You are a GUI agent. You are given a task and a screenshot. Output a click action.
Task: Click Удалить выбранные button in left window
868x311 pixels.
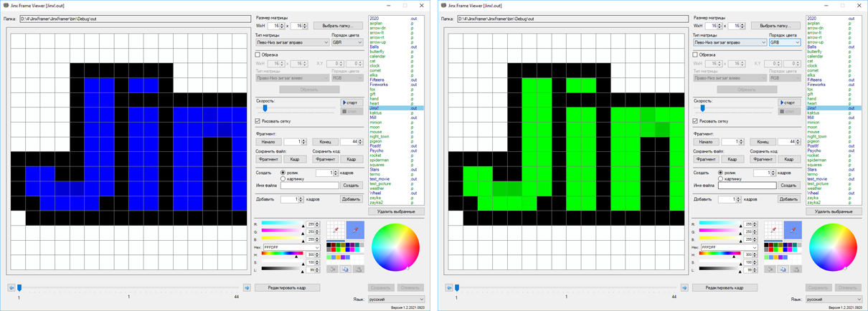click(397, 211)
